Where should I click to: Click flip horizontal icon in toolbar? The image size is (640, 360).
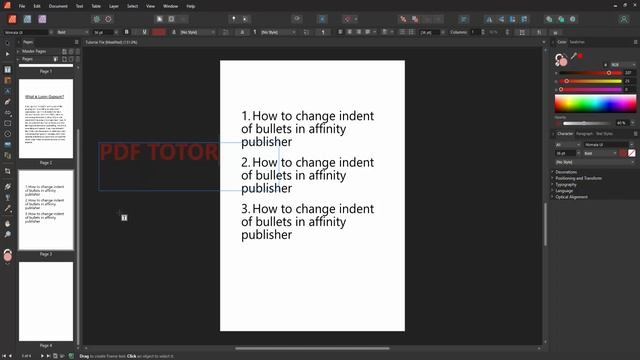(x=489, y=19)
